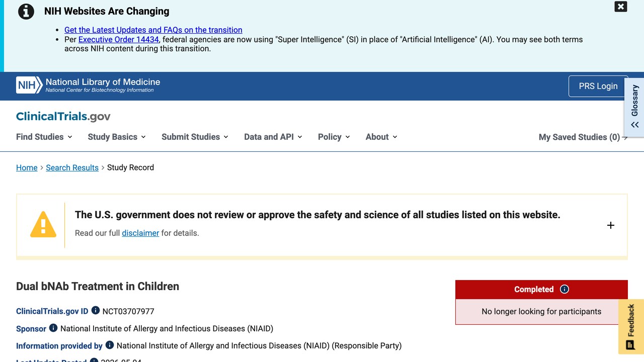Click info icon beside Information provided by
The width and height of the screenshot is (644, 362).
pyautogui.click(x=110, y=345)
